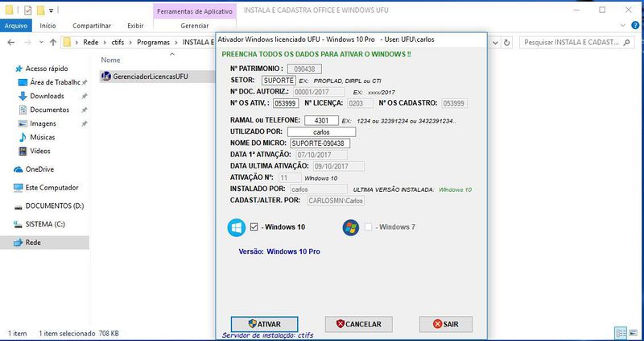
Task: Open the Exibir ribbon tab
Action: (135, 26)
